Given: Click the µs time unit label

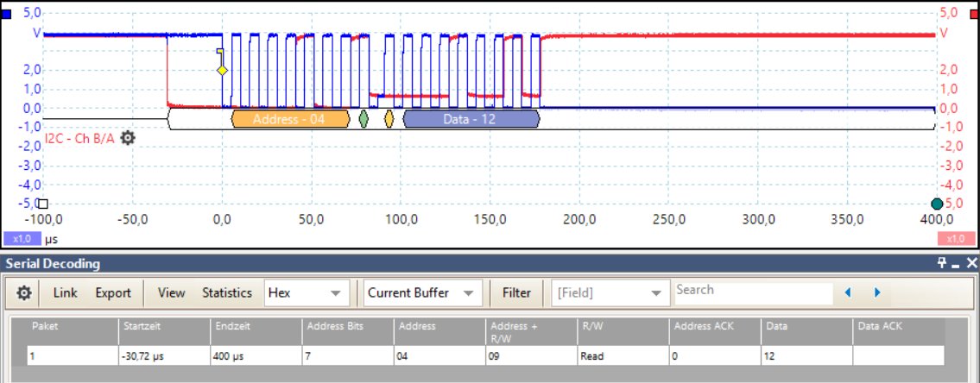Looking at the screenshot, I should pos(51,239).
